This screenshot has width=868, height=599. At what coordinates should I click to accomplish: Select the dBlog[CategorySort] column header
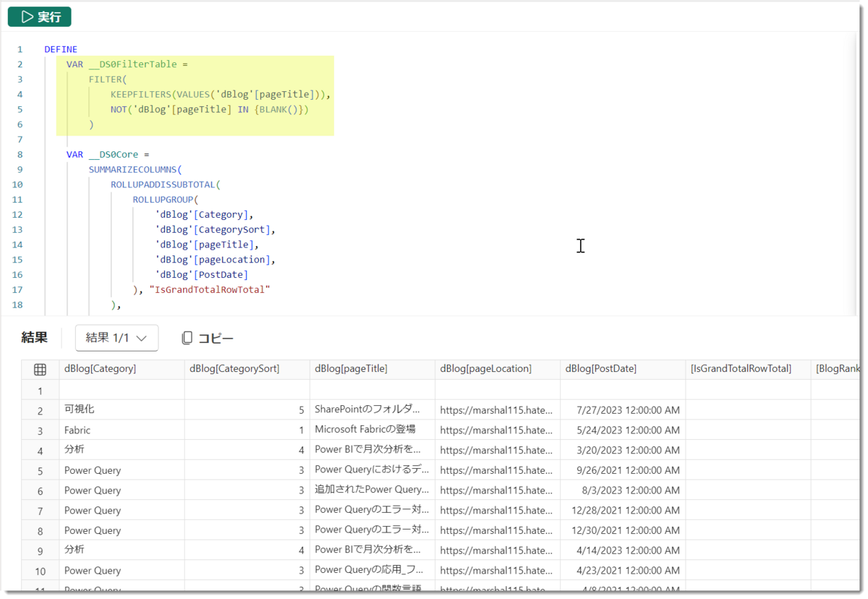point(247,369)
